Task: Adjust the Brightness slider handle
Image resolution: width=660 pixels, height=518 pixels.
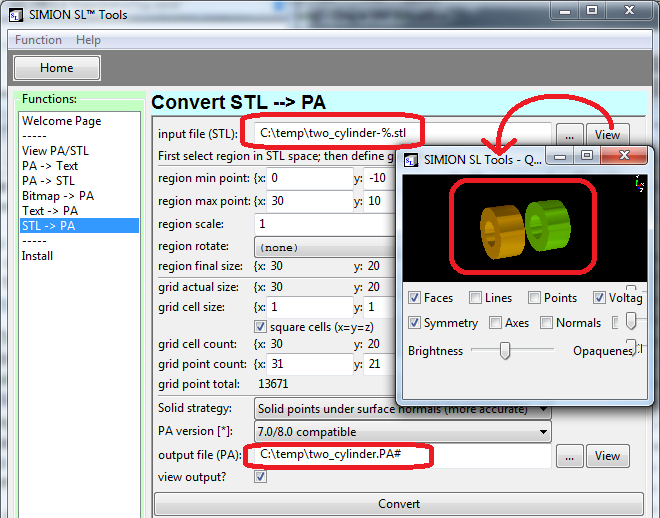Action: click(505, 351)
